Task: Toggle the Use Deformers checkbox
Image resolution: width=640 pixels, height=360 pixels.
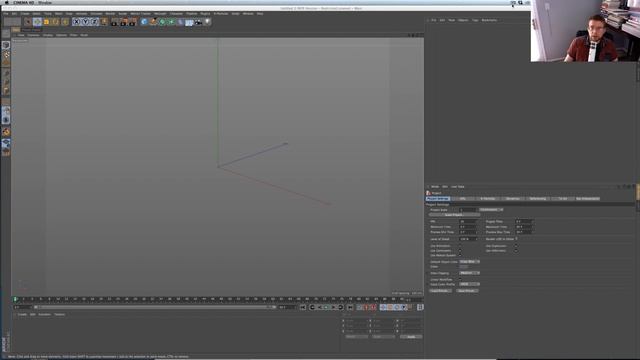Action: (x=516, y=251)
